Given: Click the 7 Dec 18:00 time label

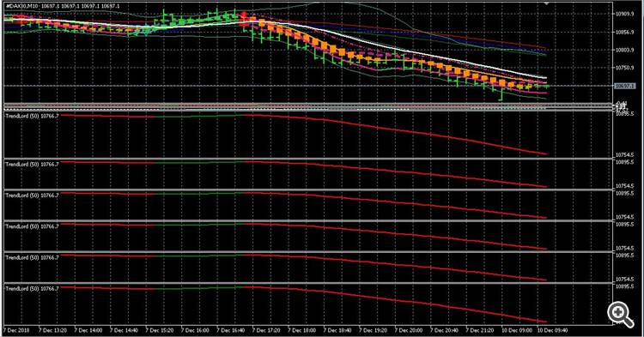Looking at the screenshot, I should coord(302,330).
